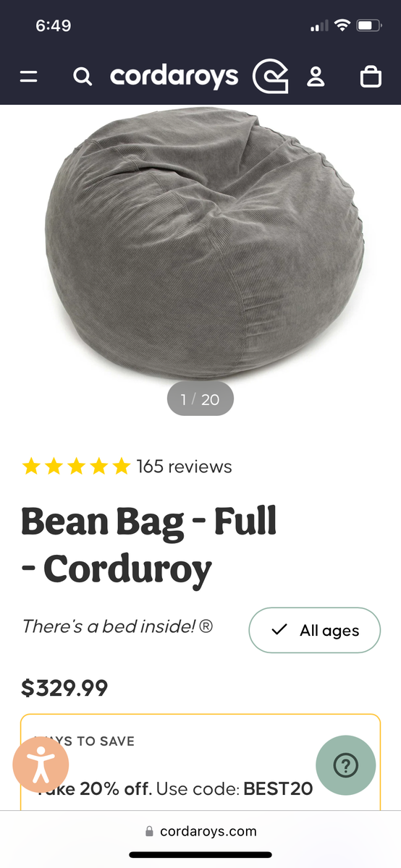Tap the first yellow rating star

pos(31,466)
